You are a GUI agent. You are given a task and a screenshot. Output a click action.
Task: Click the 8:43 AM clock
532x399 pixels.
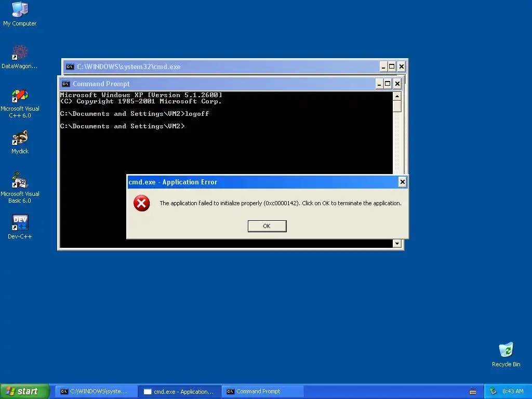pos(513,392)
